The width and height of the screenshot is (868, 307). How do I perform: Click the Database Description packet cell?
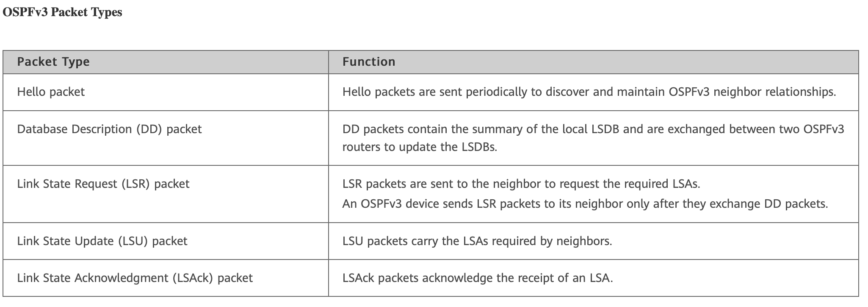pos(109,129)
